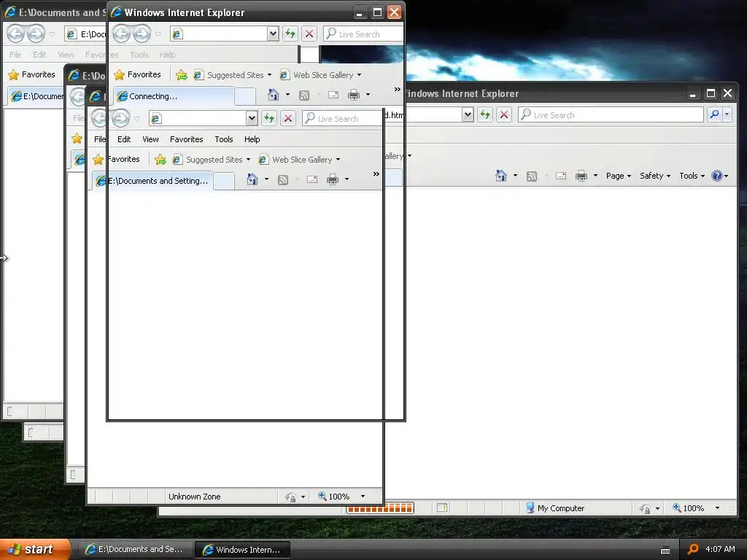Open Tools dropdown in large right window
This screenshot has width=747, height=560.
click(692, 176)
